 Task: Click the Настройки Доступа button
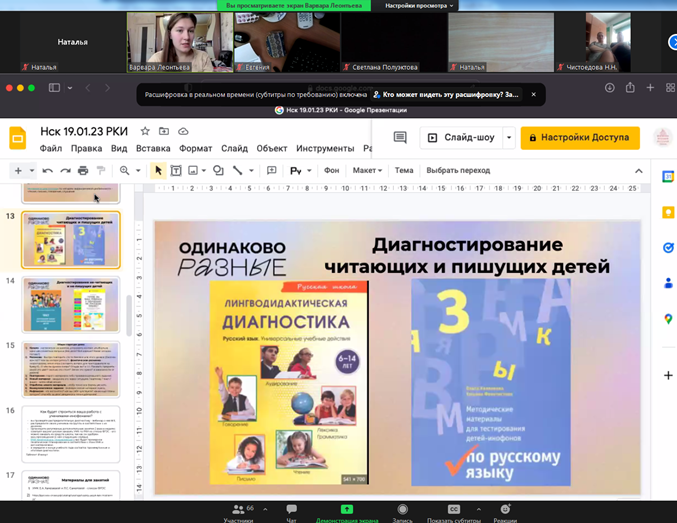point(580,138)
